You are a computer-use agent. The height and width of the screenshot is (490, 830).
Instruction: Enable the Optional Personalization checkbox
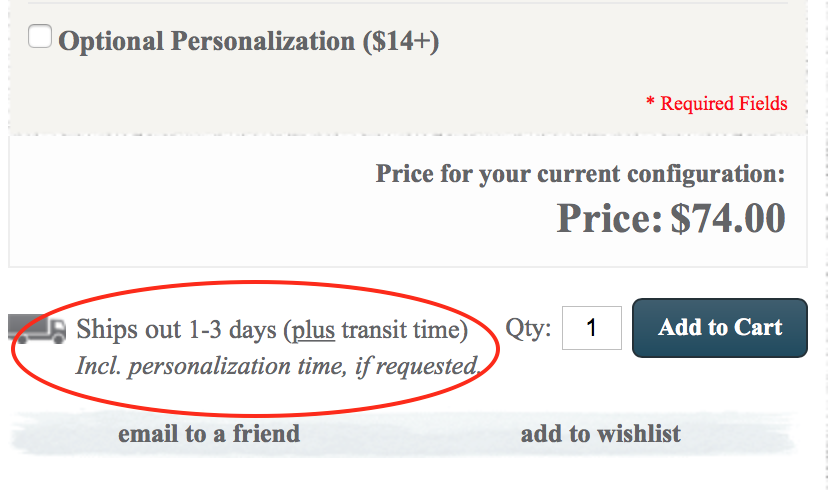point(40,36)
